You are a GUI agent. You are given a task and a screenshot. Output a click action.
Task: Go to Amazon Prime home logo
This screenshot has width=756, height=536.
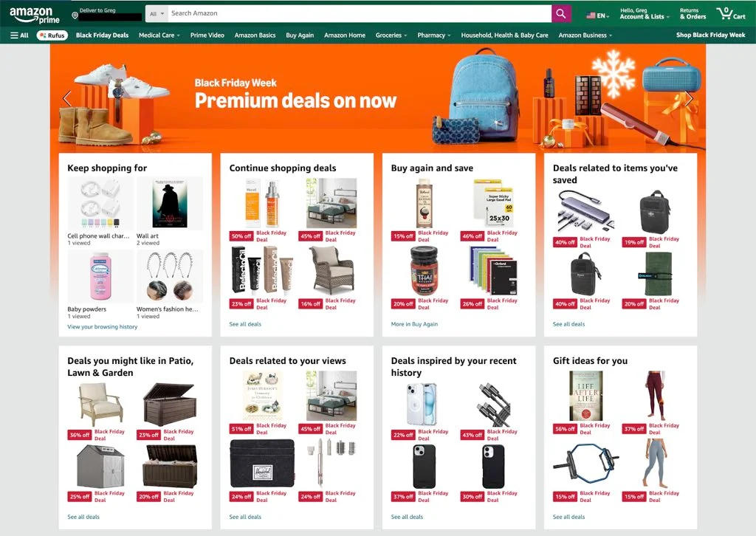click(34, 15)
